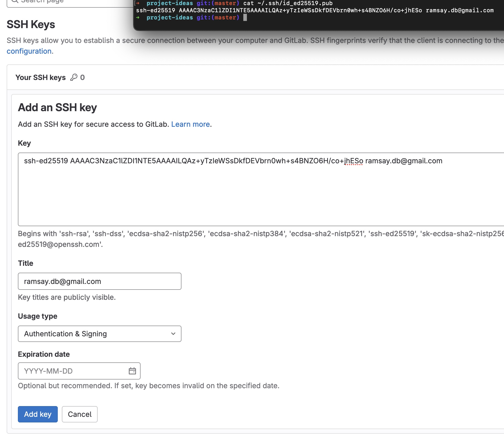Click the SSH key count badge showing 0
This screenshot has height=437, width=504.
coord(83,77)
